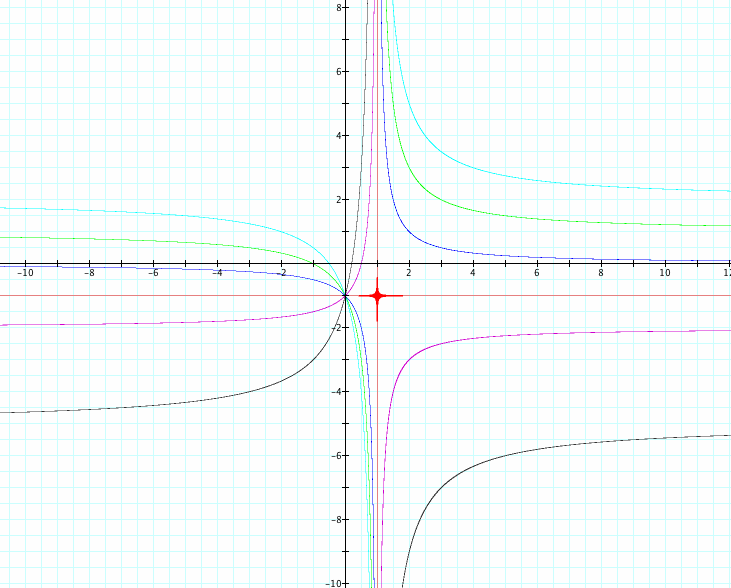
Task: Select the y-axis label -4
Action: click(337, 392)
